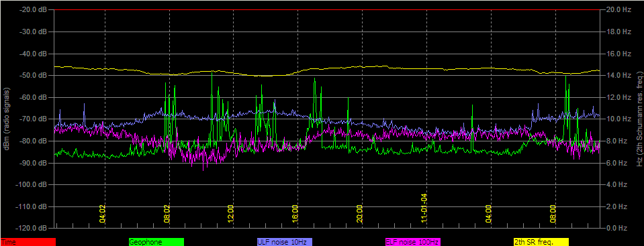Click the 08:00 time axis label
Image resolution: width=644 pixels, height=246 pixels.
(553, 213)
